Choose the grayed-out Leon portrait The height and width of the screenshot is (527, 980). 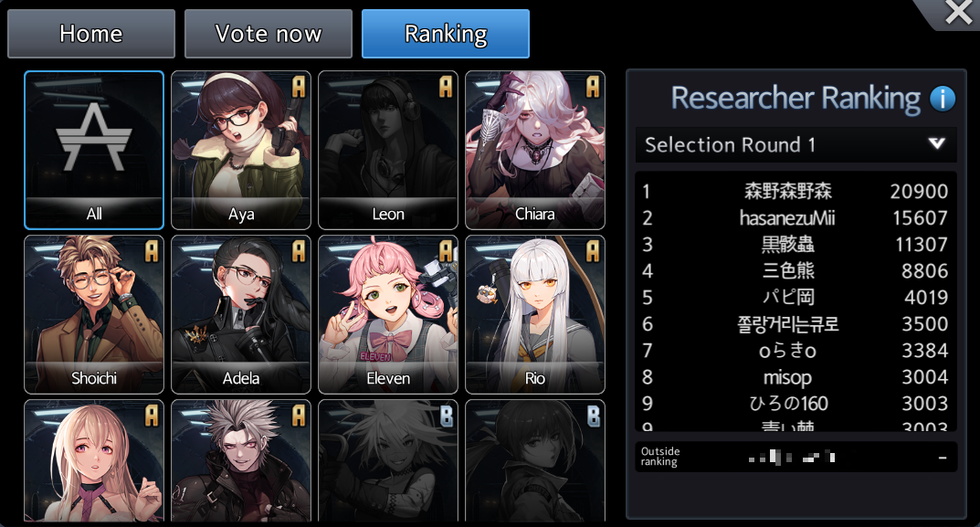tap(387, 150)
